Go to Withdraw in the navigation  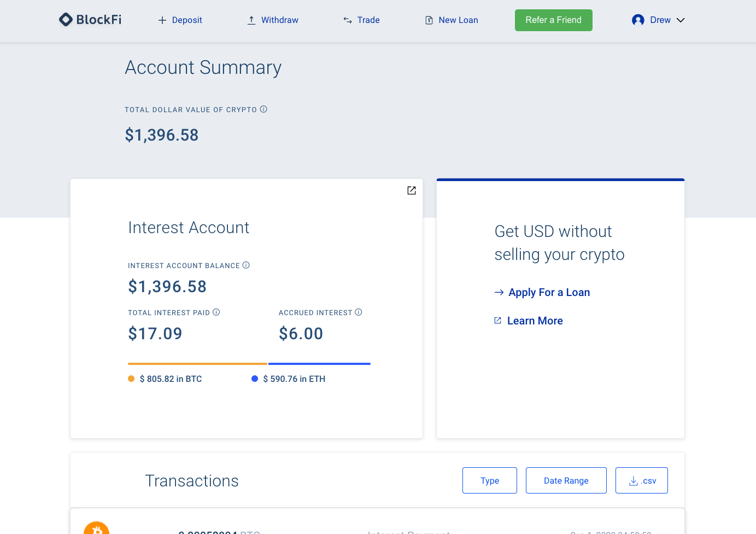tap(273, 20)
